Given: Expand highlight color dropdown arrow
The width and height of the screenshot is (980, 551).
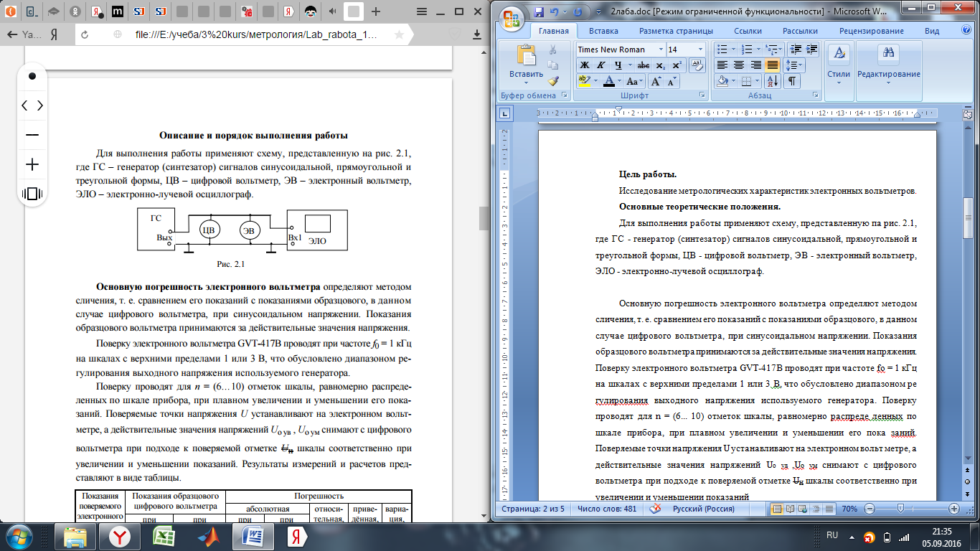Looking at the screenshot, I should coord(596,81).
